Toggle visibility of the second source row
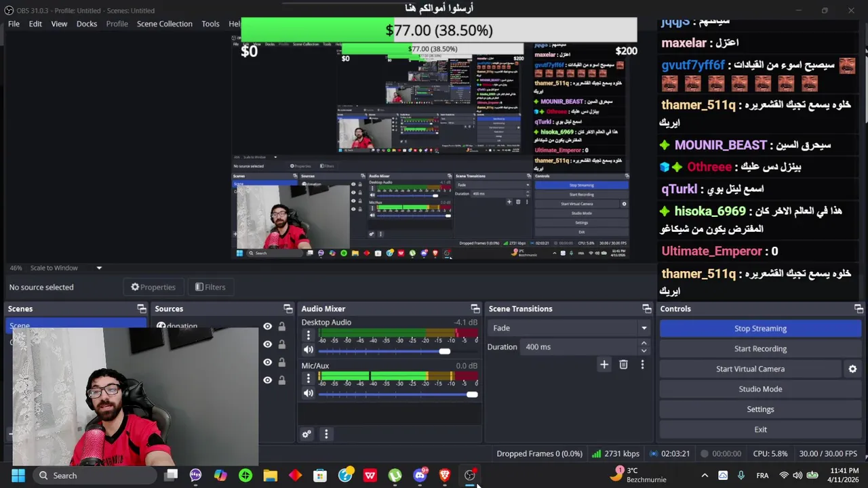 [267, 344]
